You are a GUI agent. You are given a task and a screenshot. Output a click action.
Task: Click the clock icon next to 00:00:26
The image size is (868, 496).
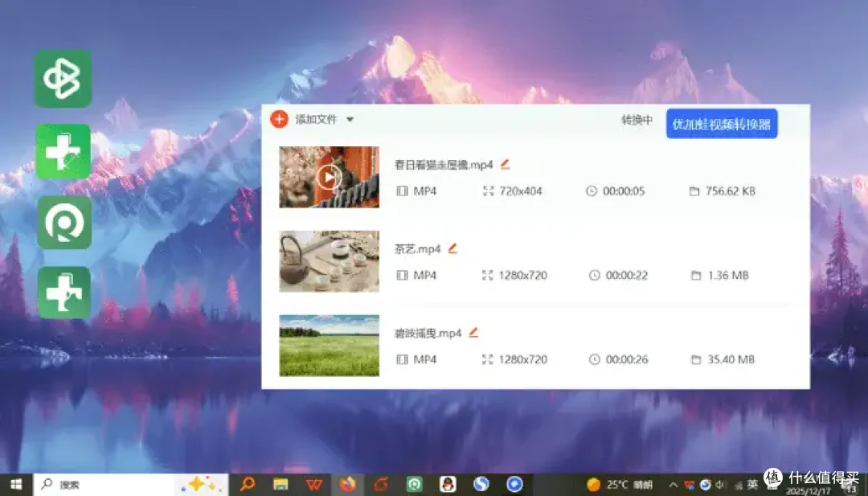(x=594, y=359)
